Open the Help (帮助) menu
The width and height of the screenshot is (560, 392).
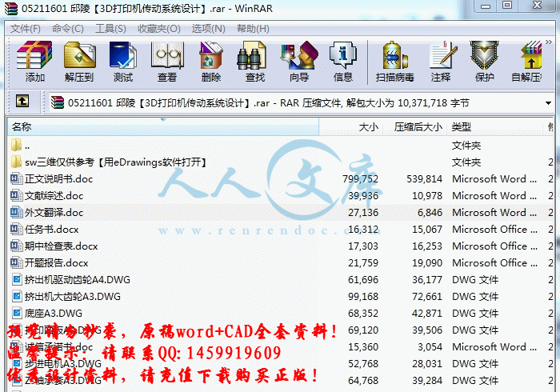click(x=253, y=29)
